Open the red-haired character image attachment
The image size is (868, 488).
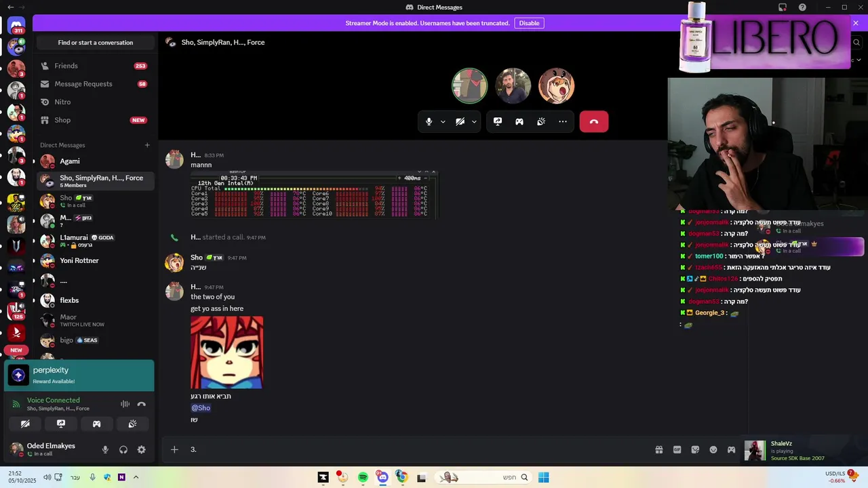pyautogui.click(x=226, y=352)
